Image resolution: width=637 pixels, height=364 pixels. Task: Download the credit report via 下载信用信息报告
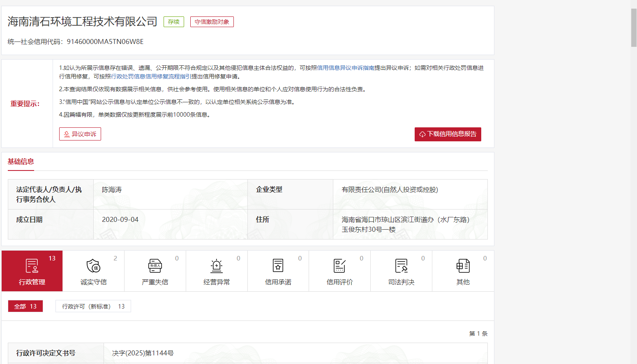448,134
